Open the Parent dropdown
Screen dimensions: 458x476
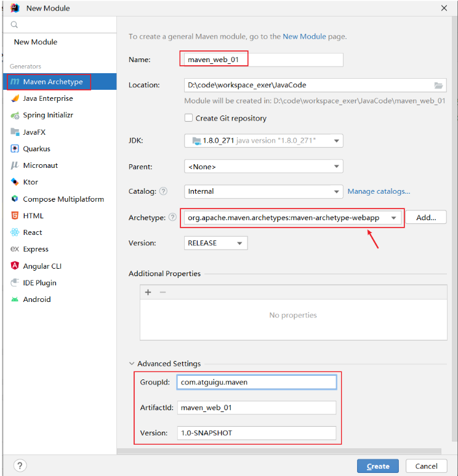(x=263, y=167)
